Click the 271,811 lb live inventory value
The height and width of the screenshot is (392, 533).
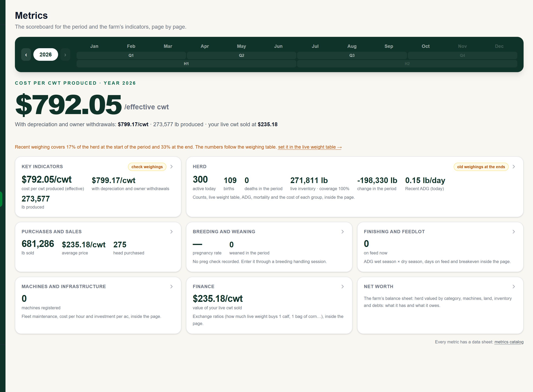(x=309, y=180)
